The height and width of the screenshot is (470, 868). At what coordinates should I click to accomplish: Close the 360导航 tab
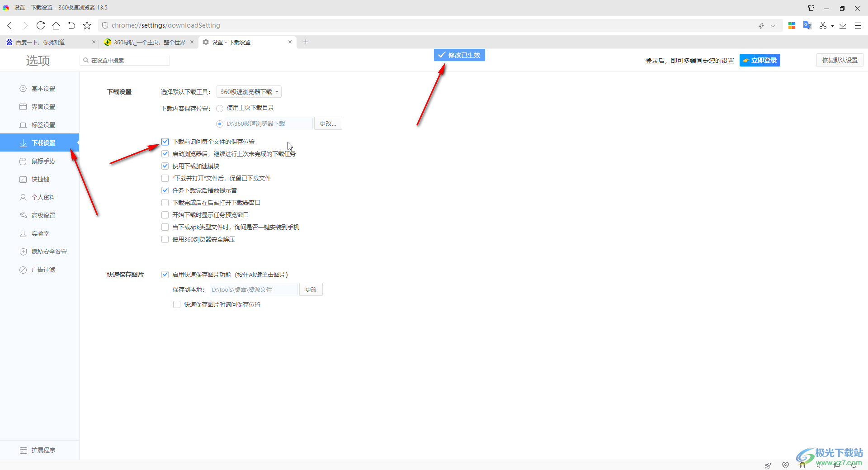(x=192, y=42)
